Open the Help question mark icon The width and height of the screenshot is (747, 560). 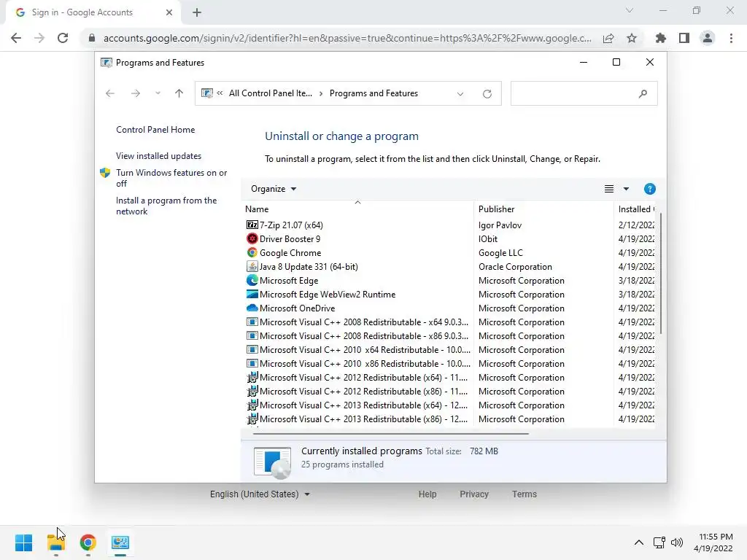(649, 189)
